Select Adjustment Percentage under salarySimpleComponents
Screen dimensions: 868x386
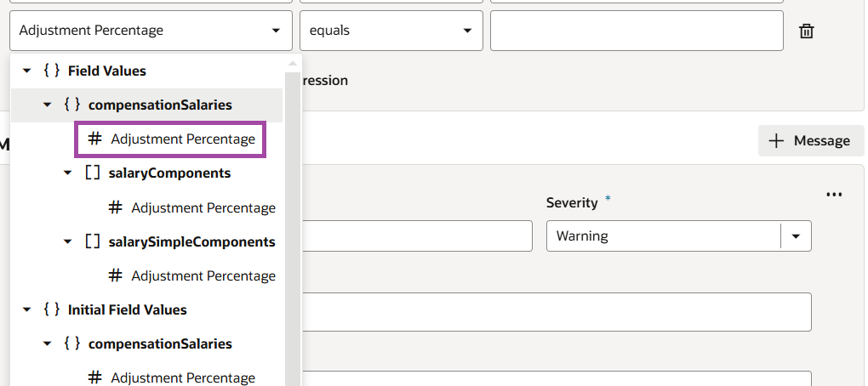203,275
